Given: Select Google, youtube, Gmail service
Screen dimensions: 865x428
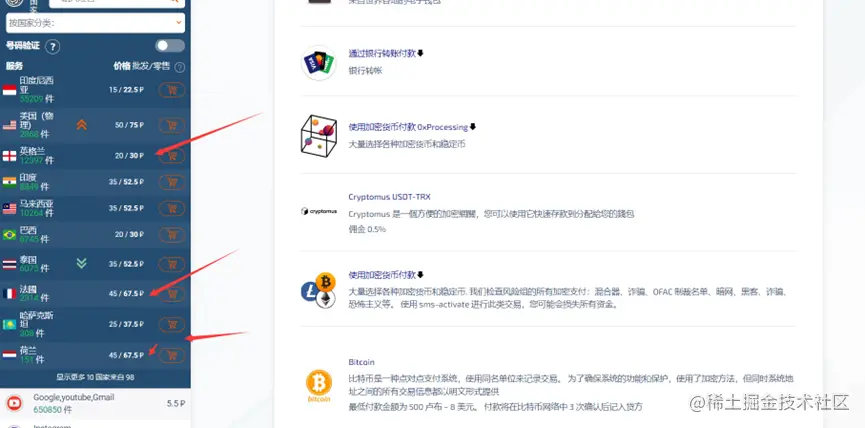Looking at the screenshot, I should 95,403.
